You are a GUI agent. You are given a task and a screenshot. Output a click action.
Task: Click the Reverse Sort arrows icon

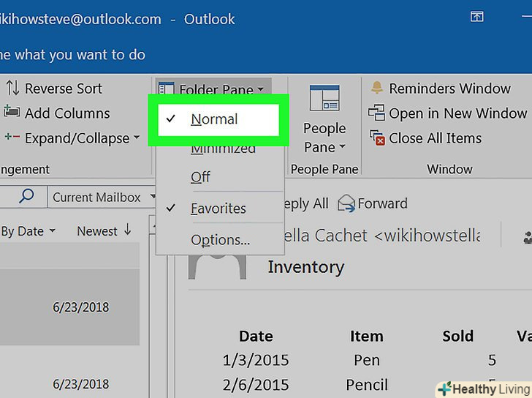click(12, 88)
